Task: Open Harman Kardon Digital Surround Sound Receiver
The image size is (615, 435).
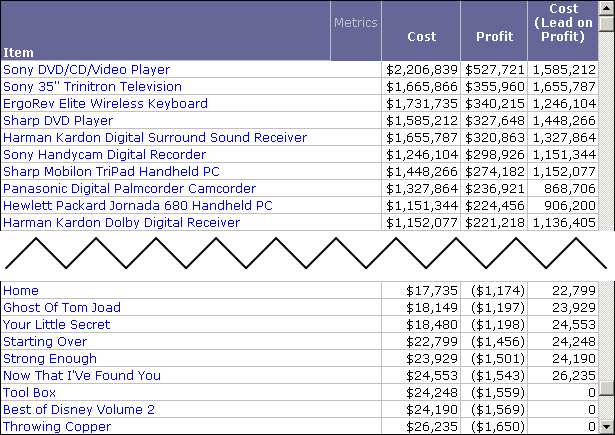Action: (155, 138)
